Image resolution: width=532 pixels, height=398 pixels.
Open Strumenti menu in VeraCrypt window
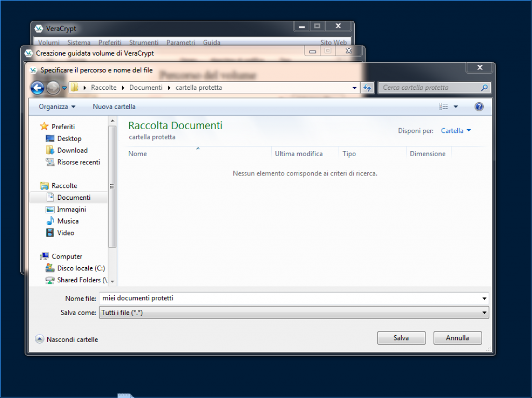tap(143, 43)
